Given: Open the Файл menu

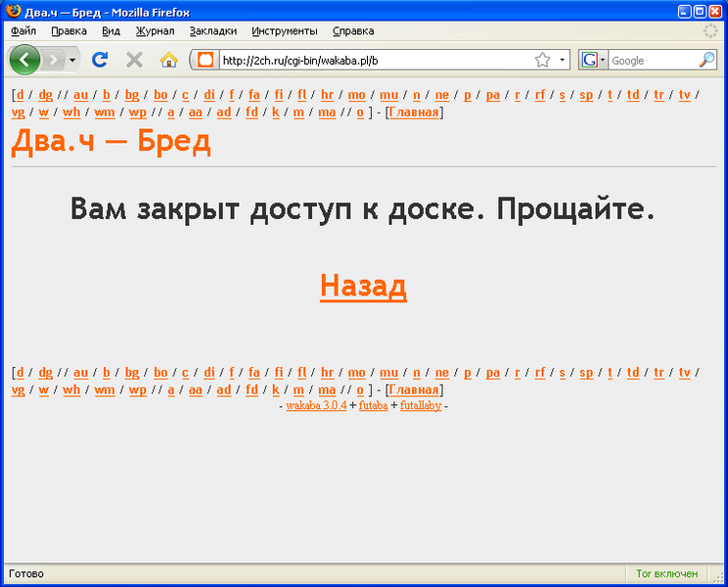Looking at the screenshot, I should (23, 31).
